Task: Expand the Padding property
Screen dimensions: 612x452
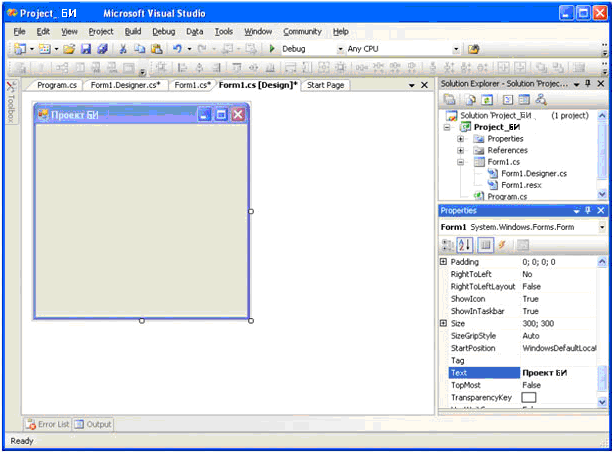Action: pos(443,262)
